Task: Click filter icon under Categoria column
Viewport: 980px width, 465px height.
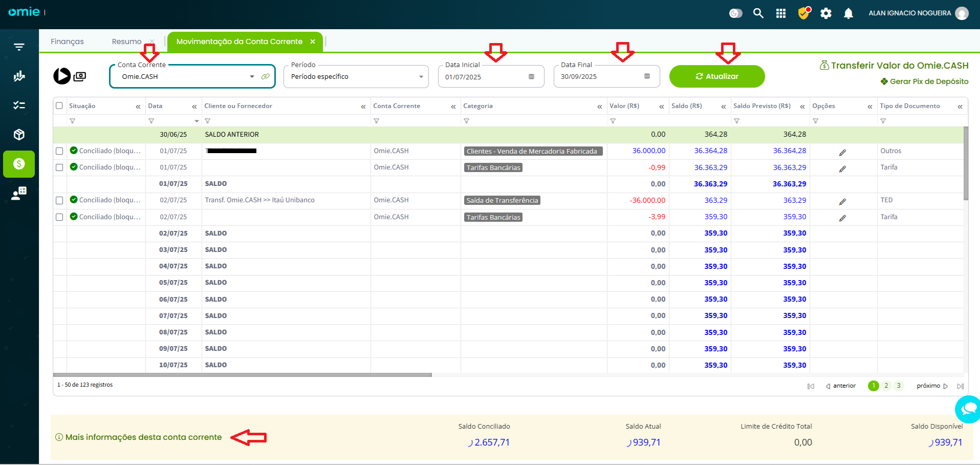Action: tap(466, 121)
